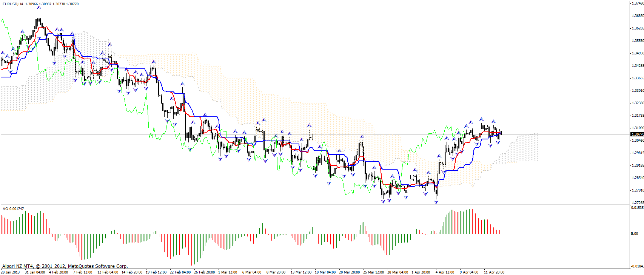Click the 1.33010 price axis label
Image resolution: width=644 pixels, height=275 pixels.
pos(637,91)
